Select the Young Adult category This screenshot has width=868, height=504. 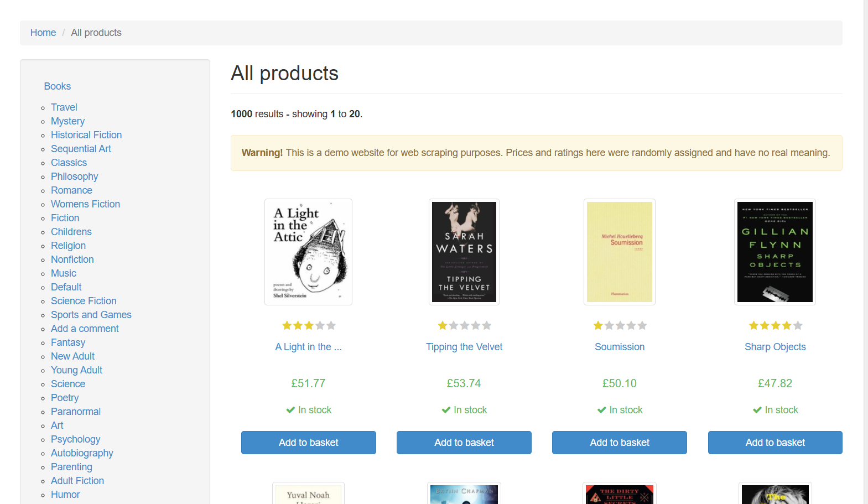(77, 370)
